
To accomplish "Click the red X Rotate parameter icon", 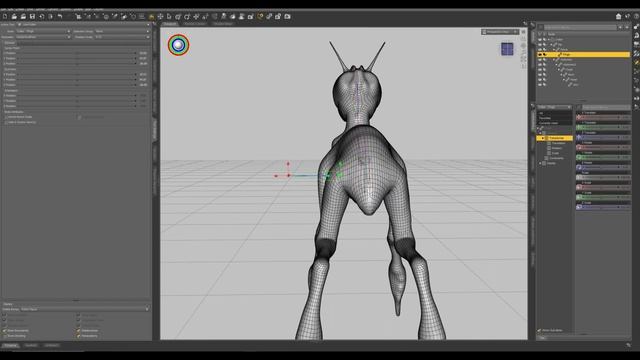I will (x=579, y=147).
